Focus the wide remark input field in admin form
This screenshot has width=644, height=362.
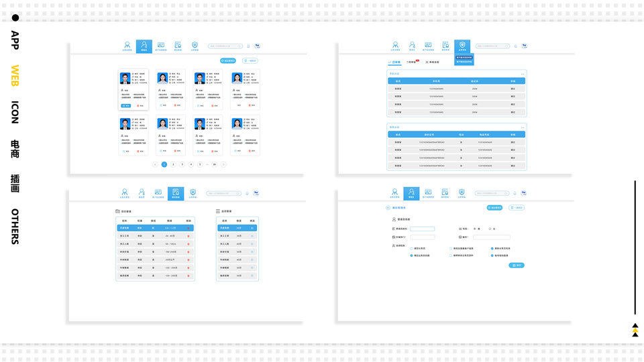492,237
